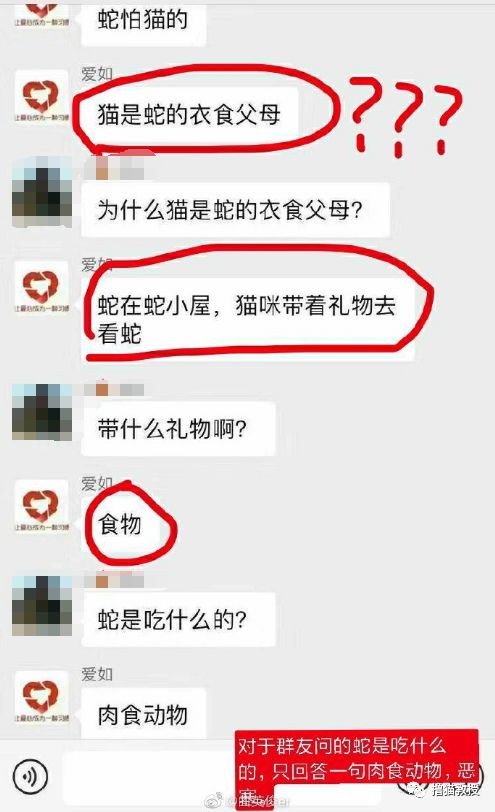Select the 肉食动物 message bubble
This screenshot has width=495, height=812.
[x=143, y=715]
